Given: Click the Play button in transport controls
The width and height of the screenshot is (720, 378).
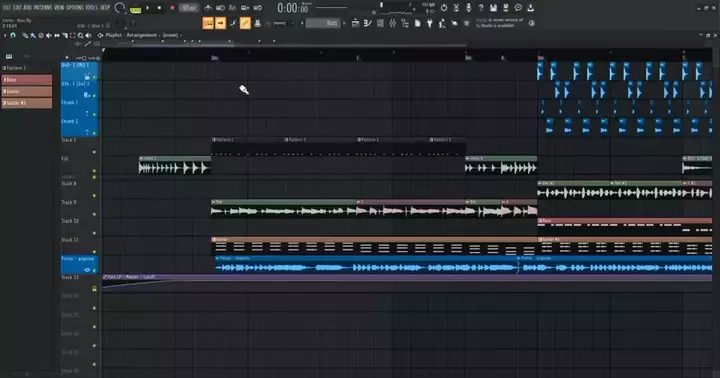Looking at the screenshot, I should [147, 8].
